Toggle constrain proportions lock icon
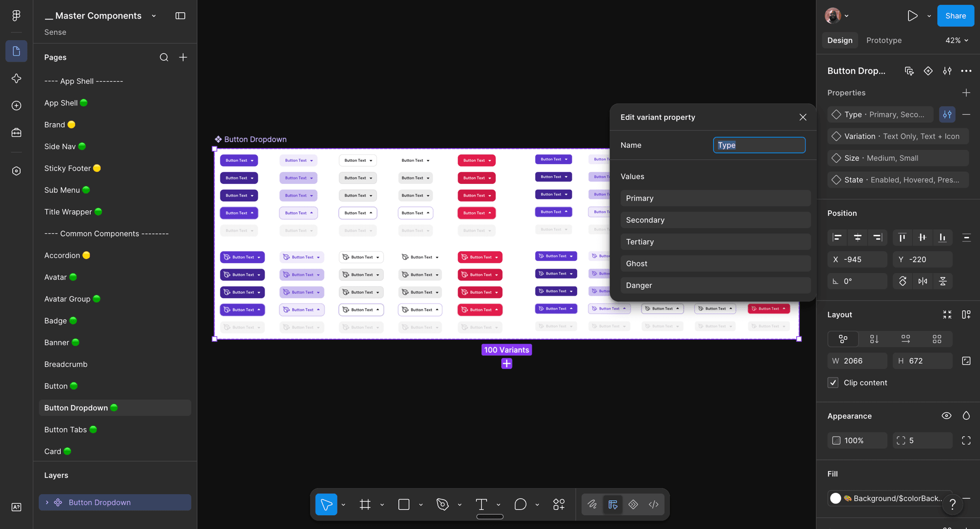 pos(966,361)
